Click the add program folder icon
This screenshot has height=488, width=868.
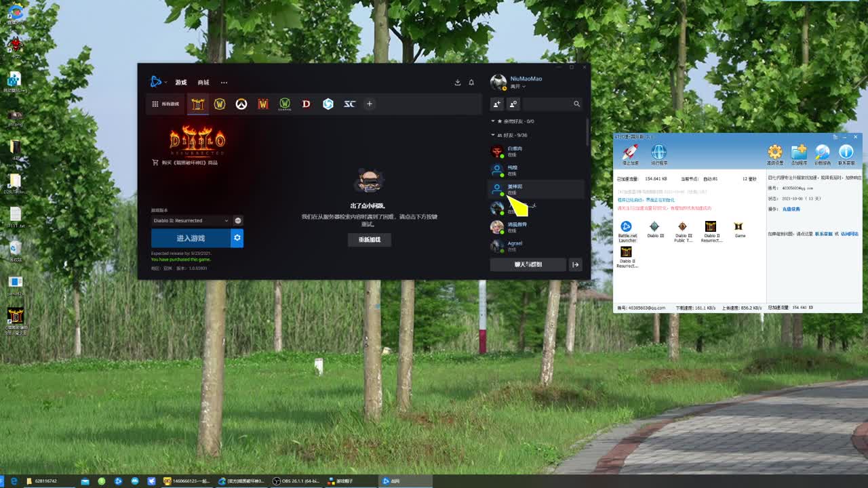799,154
